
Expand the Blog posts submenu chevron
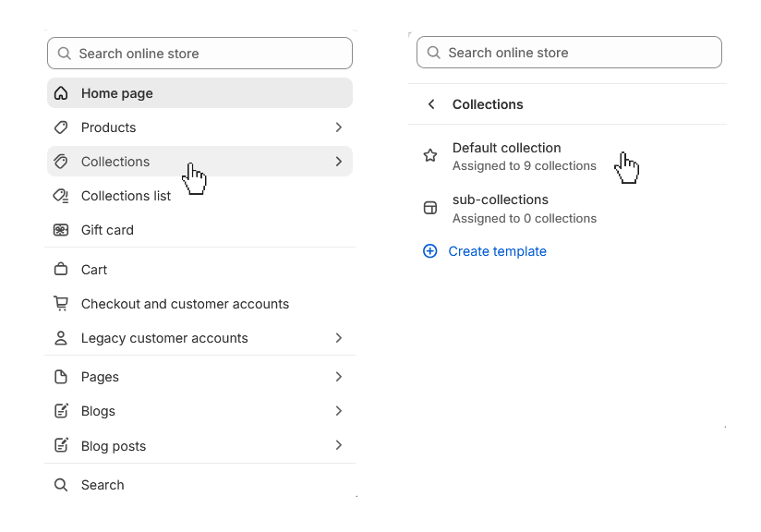[x=339, y=445]
